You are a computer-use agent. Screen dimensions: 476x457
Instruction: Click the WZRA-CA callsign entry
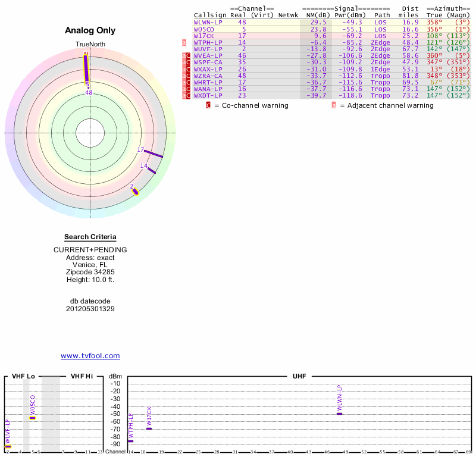208,76
